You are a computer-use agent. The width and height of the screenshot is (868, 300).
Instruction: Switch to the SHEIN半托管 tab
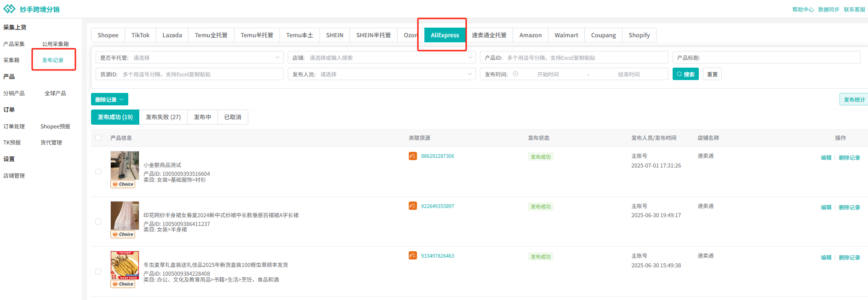(x=373, y=35)
